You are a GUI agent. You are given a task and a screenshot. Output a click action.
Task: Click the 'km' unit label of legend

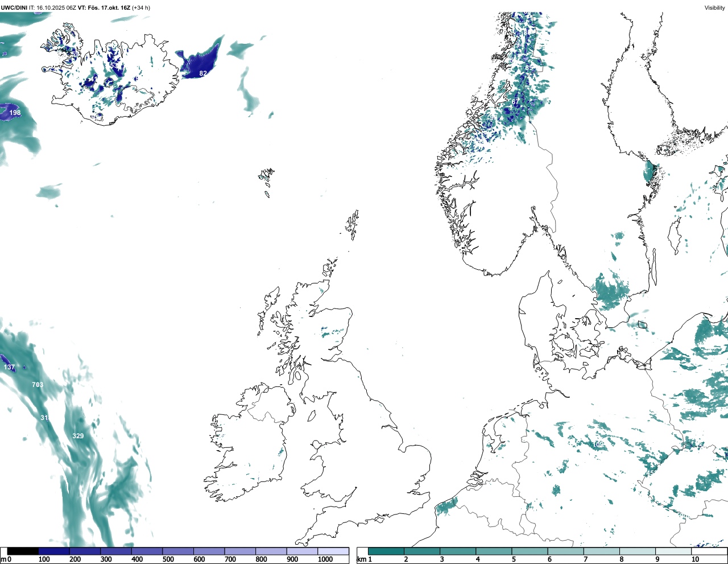(361, 559)
